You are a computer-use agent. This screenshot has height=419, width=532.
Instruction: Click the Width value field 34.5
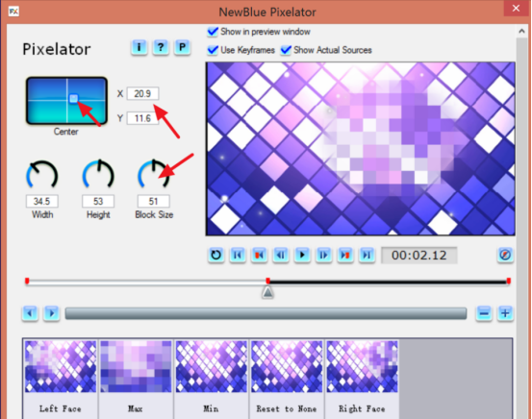[x=42, y=202]
